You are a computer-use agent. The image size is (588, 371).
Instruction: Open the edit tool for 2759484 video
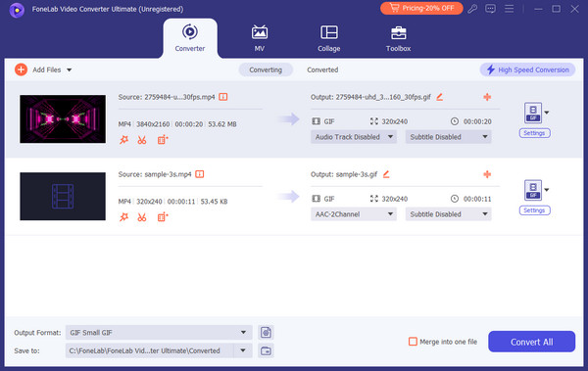tap(163, 140)
